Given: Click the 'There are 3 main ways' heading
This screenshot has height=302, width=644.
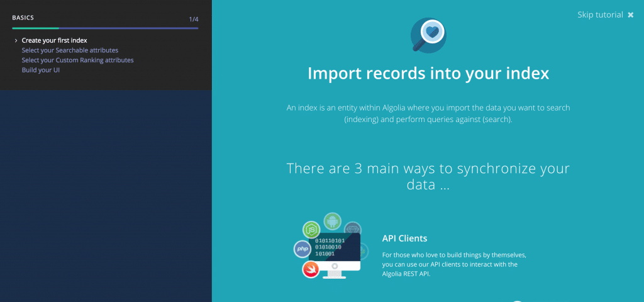Looking at the screenshot, I should (x=428, y=177).
